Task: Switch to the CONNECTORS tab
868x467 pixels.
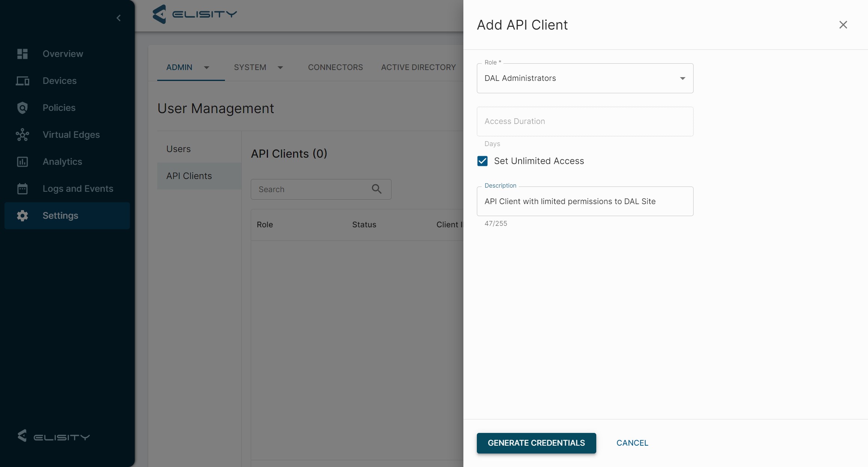Action: pos(335,67)
